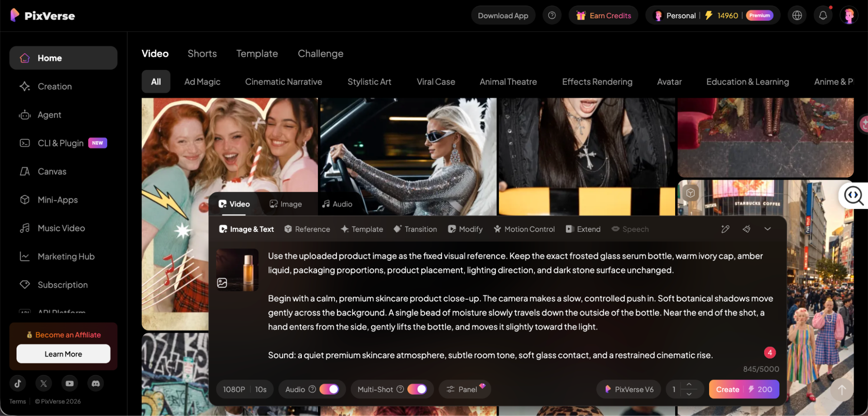The width and height of the screenshot is (868, 416).
Task: Click the PixVerse logo
Action: point(43,16)
